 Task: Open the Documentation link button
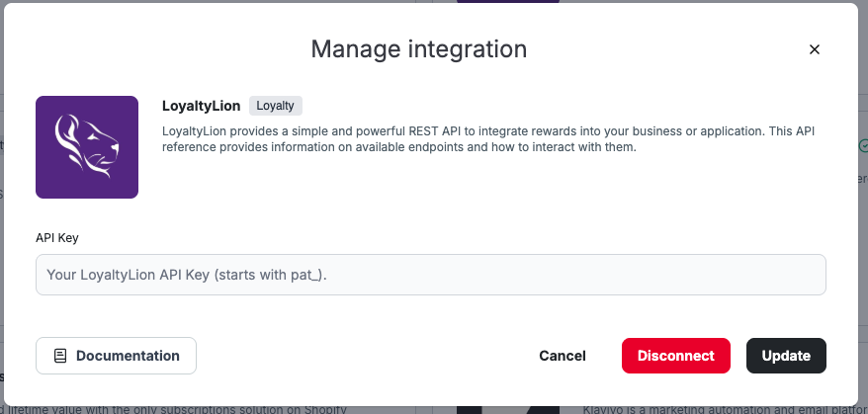pos(116,356)
